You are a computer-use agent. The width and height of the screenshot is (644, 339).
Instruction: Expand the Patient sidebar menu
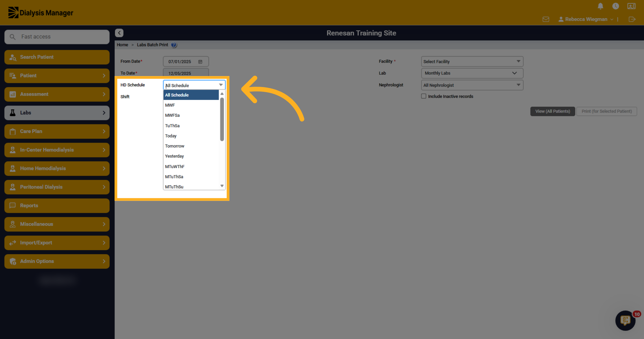(x=57, y=76)
